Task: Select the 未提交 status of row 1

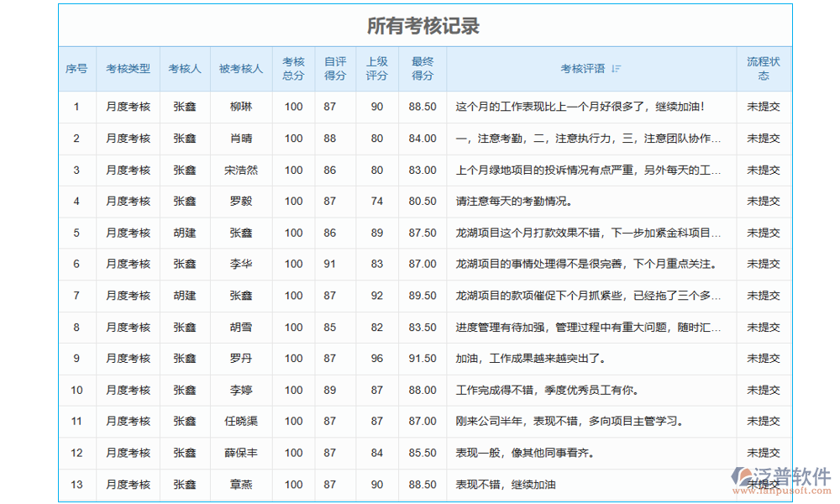Action: [x=763, y=107]
